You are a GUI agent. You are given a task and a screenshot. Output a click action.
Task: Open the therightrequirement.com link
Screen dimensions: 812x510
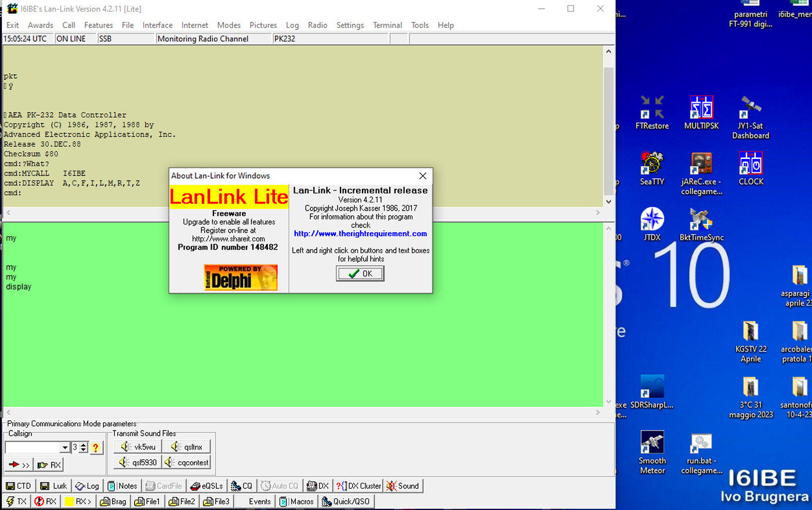pyautogui.click(x=360, y=234)
